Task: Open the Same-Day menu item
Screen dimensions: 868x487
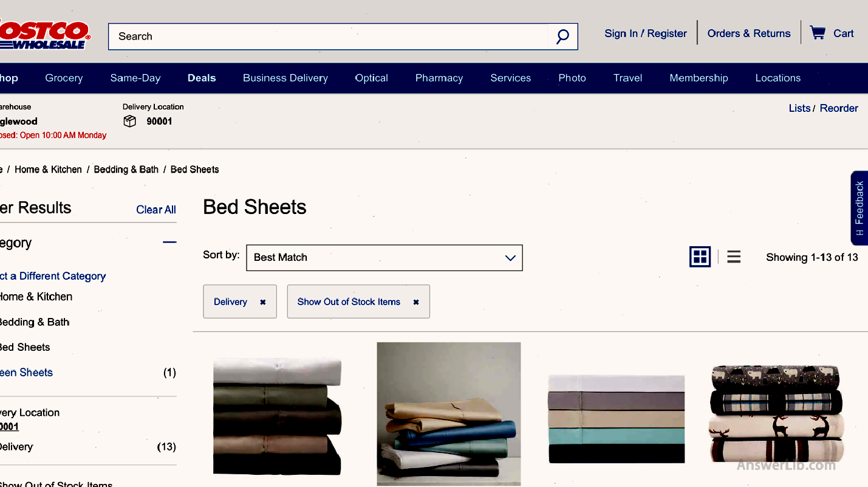Action: tap(135, 78)
